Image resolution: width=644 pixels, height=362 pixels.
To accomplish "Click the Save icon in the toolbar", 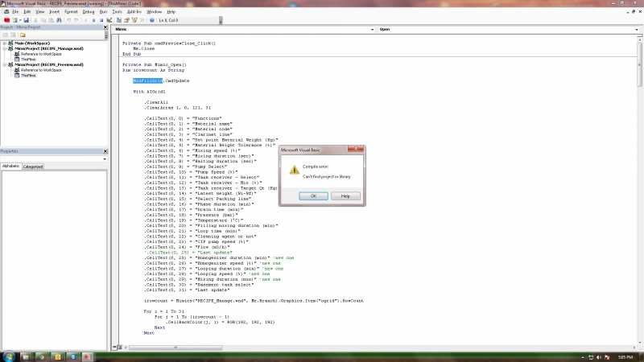I will [27, 20].
